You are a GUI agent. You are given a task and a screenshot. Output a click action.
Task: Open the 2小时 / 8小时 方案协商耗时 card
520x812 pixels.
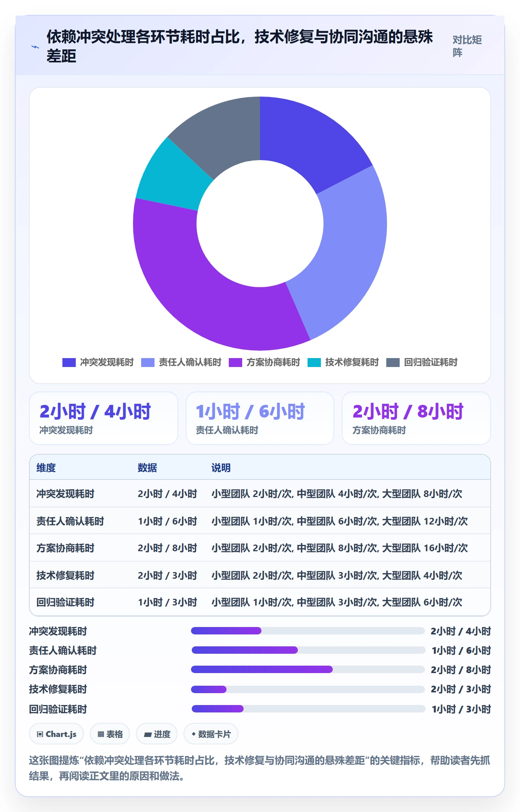pos(416,418)
